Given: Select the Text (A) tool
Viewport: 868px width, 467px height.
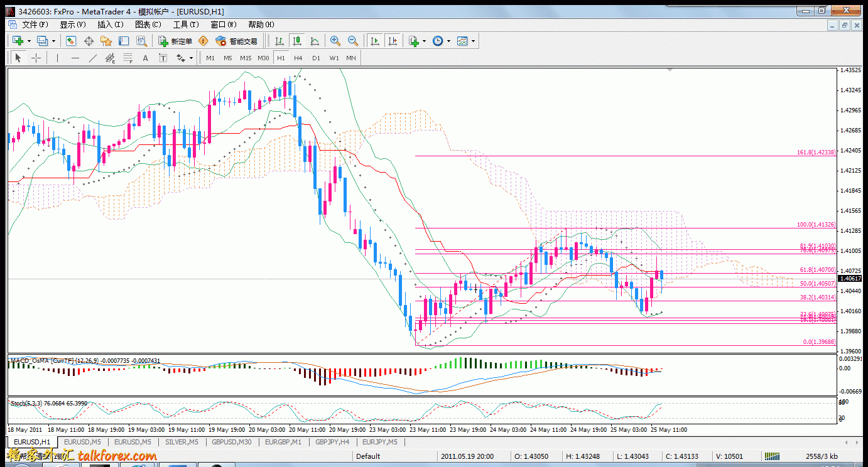Looking at the screenshot, I should point(145,58).
